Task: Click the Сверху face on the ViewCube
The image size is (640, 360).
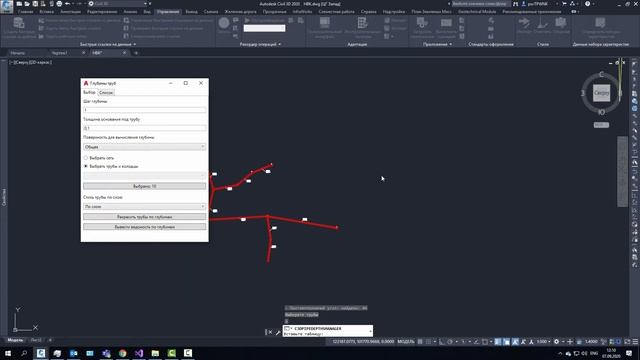Action: click(x=601, y=93)
